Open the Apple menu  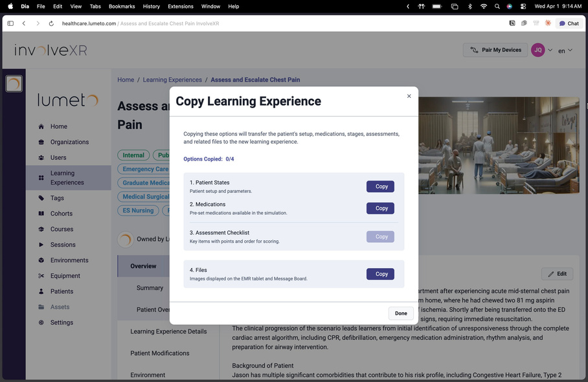[x=10, y=6]
